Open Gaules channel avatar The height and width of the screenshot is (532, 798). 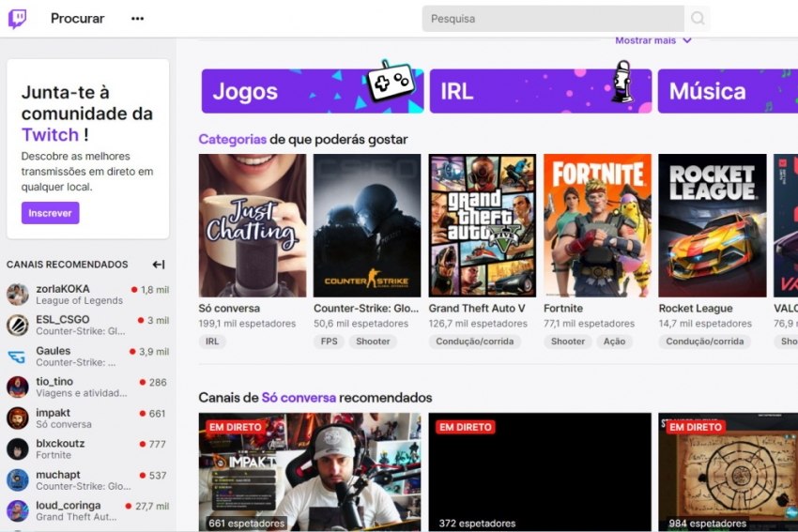(17, 357)
